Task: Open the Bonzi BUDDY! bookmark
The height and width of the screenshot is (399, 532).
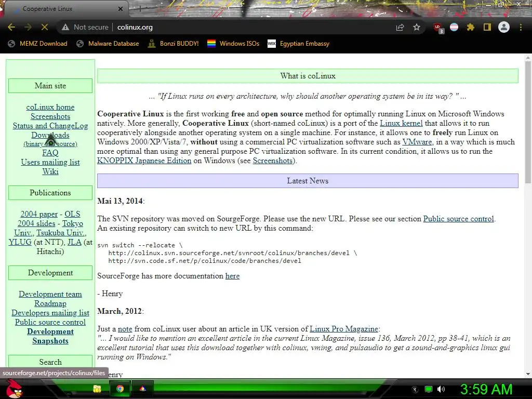Action: coord(174,44)
